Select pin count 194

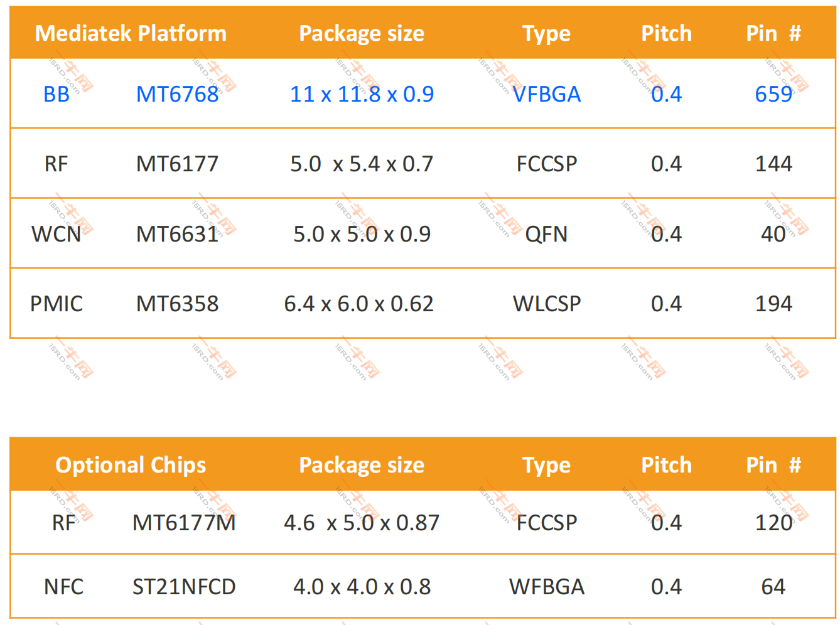pyautogui.click(x=773, y=304)
